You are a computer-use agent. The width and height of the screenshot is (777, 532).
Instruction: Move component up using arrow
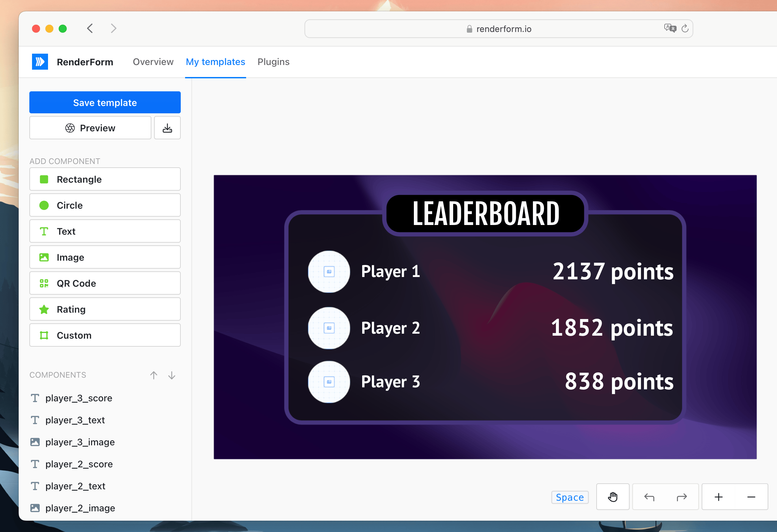coord(154,374)
